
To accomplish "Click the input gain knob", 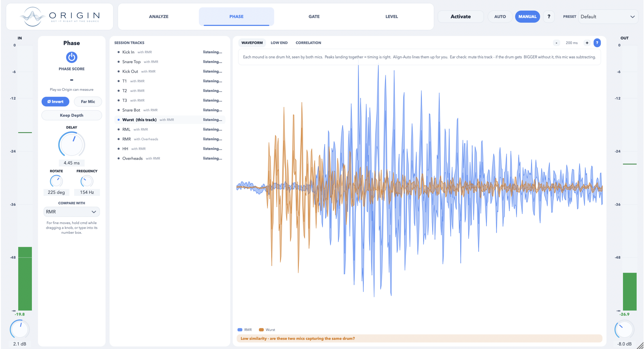I will [20, 330].
